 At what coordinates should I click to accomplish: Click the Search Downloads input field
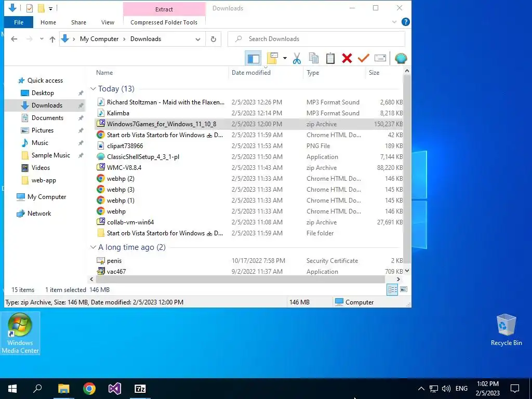(x=316, y=39)
